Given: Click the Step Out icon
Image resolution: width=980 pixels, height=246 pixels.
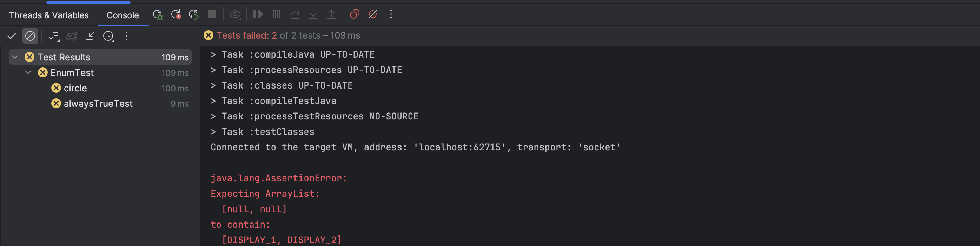Looking at the screenshot, I should 331,14.
